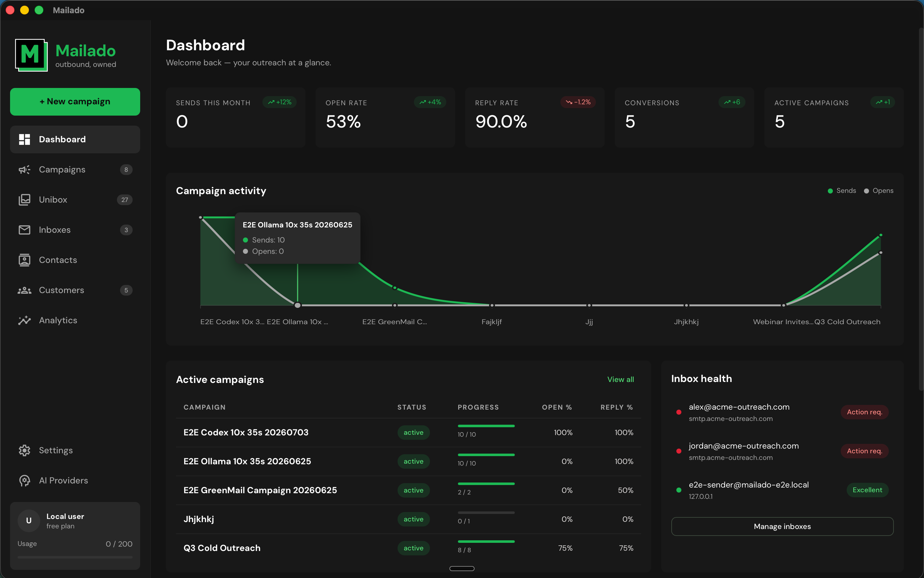Click the OPEN % column header
This screenshot has width=924, height=578.
pyautogui.click(x=557, y=407)
